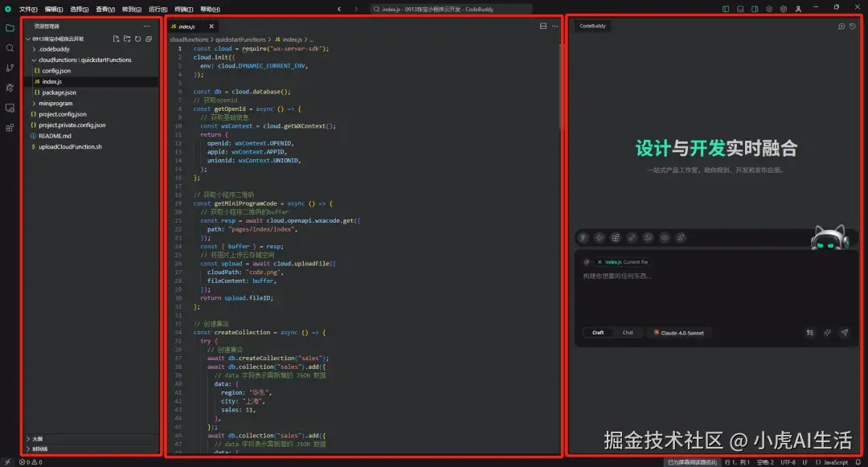The width and height of the screenshot is (868, 467).
Task: Open the explorer panel more actions menu
Action: point(147,26)
